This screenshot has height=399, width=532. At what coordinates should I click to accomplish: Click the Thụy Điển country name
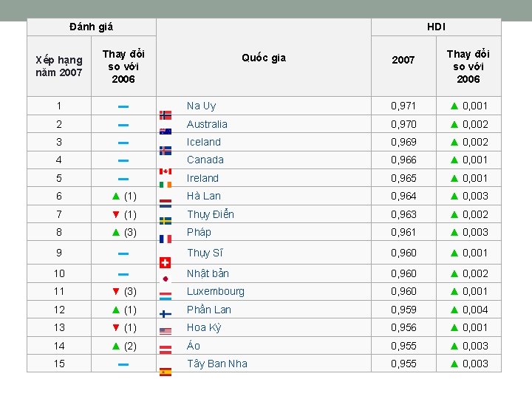point(210,214)
